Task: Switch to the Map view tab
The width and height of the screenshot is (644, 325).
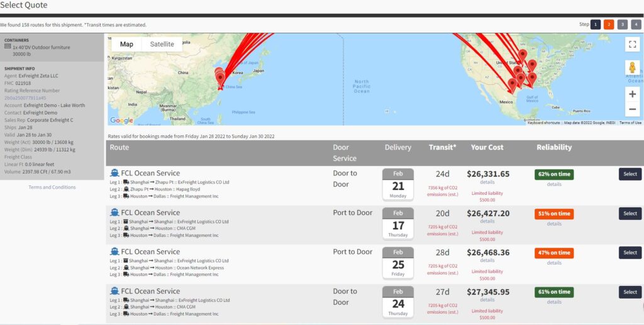Action: (126, 44)
